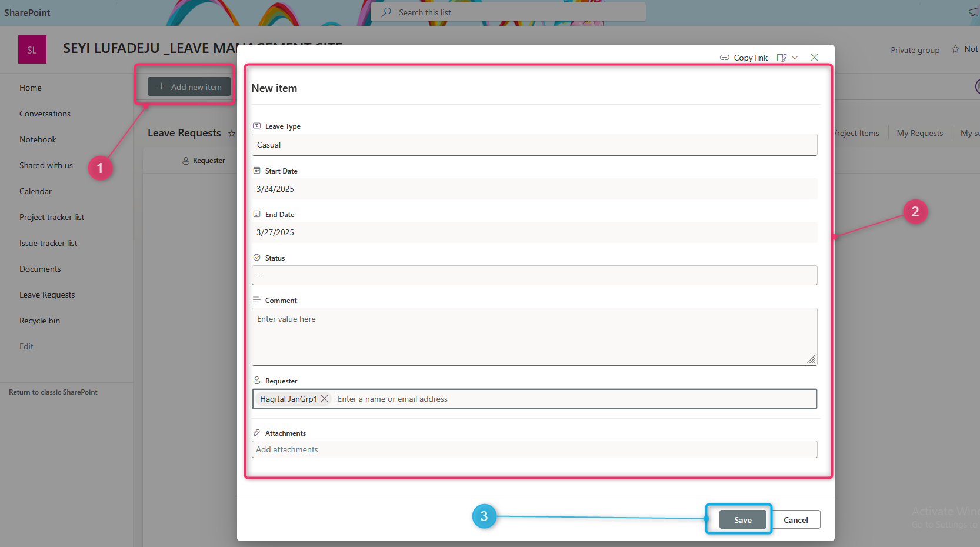This screenshot has width=980, height=547.
Task: Switch to reject Items view tab
Action: coord(857,133)
